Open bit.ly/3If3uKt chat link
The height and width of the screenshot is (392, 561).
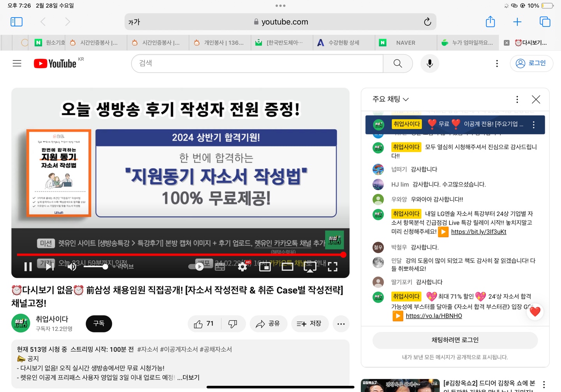pos(478,232)
